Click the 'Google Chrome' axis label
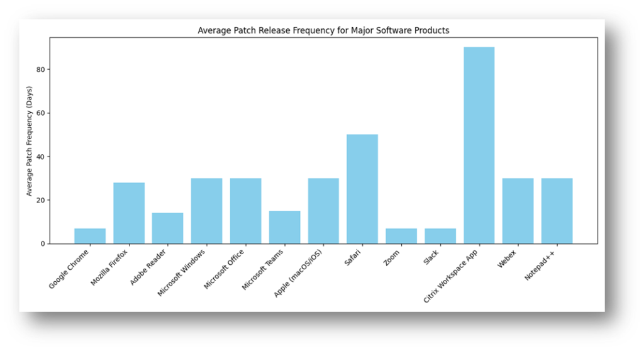 69,269
